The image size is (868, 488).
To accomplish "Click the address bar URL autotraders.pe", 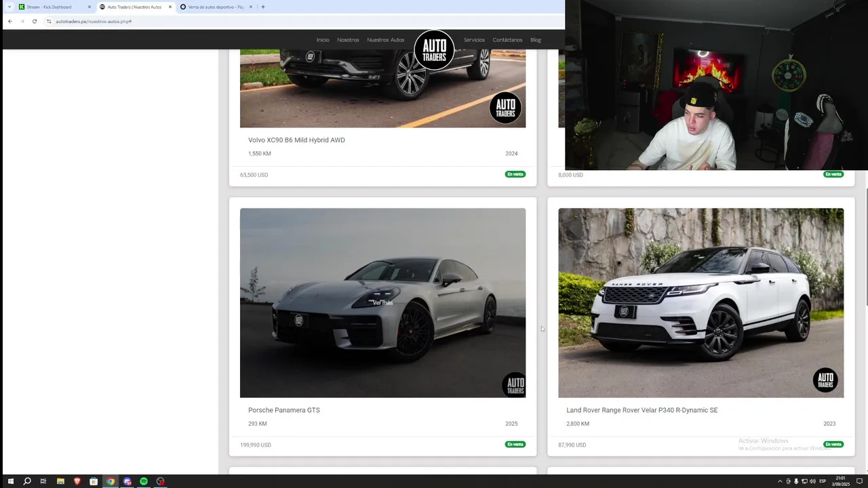I will tap(94, 21).
